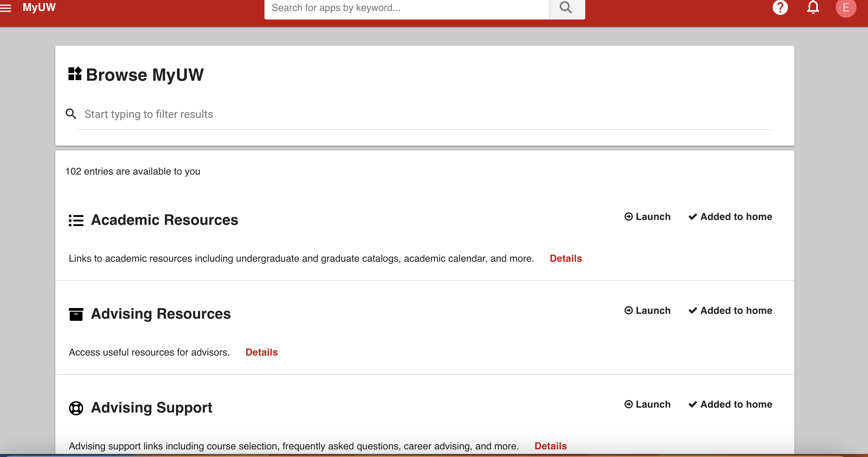Toggle Added to home for Advising Support
868x457 pixels.
[730, 404]
